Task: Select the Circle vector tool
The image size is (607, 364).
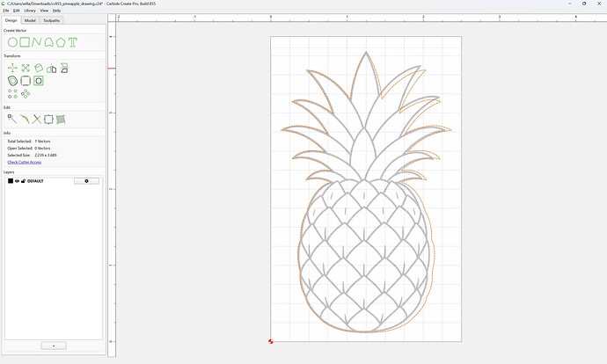Action: (12, 42)
